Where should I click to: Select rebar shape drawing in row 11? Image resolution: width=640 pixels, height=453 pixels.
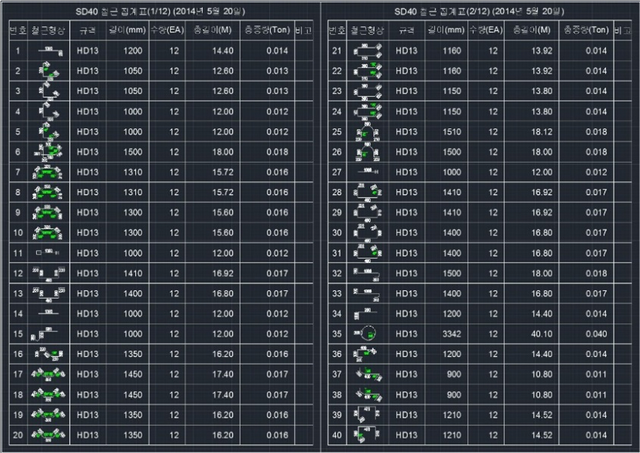(48, 253)
